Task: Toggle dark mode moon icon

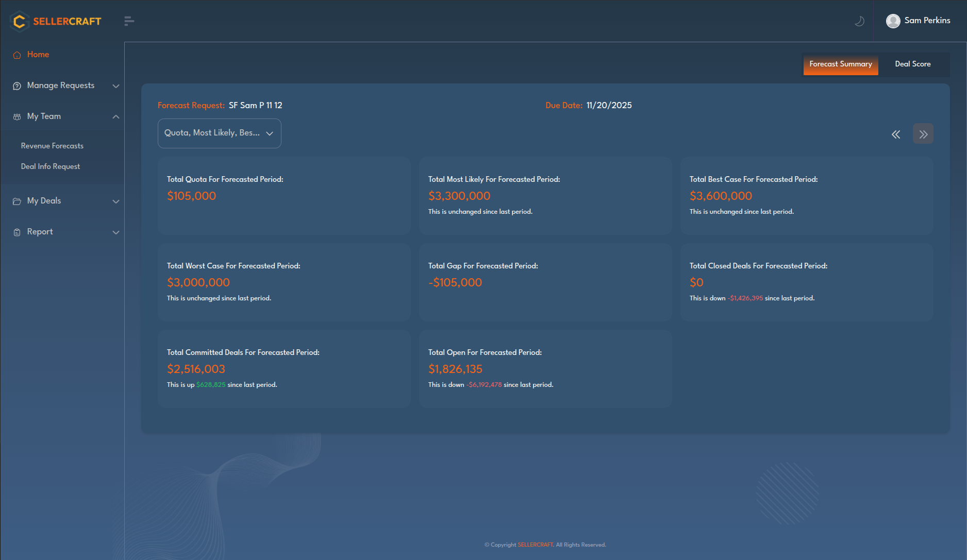Action: click(x=859, y=21)
